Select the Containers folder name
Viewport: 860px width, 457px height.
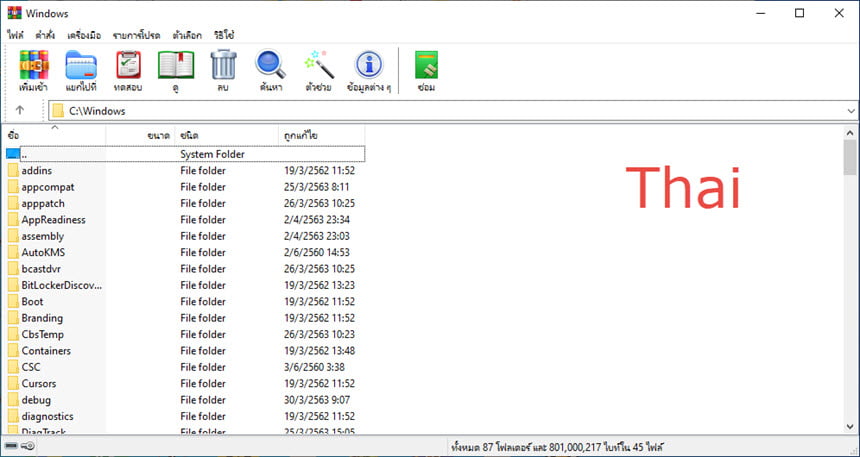[46, 351]
